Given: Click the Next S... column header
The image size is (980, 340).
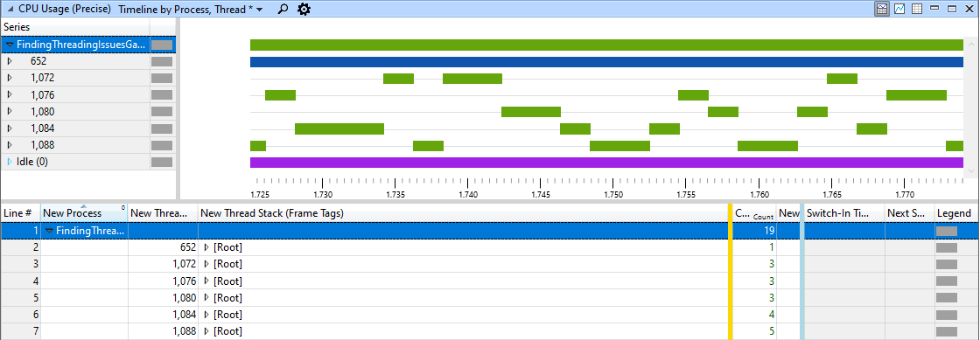Looking at the screenshot, I should pyautogui.click(x=909, y=213).
